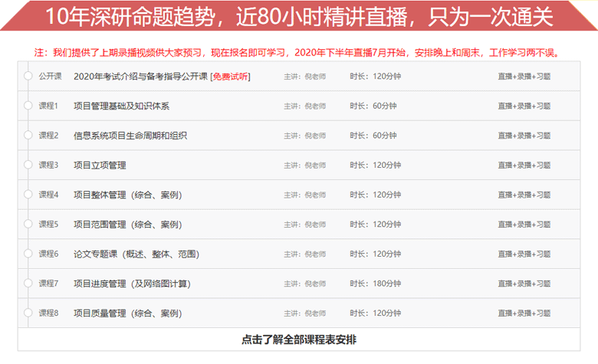Click the circle marker beside 公开课
The height and width of the screenshot is (364, 598).
(28, 76)
